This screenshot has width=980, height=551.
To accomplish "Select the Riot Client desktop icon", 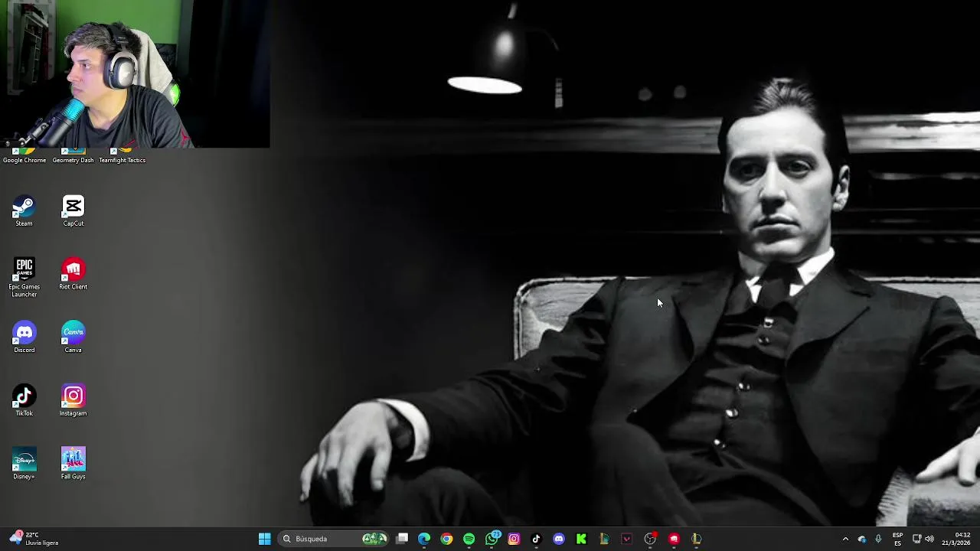I will tap(73, 274).
